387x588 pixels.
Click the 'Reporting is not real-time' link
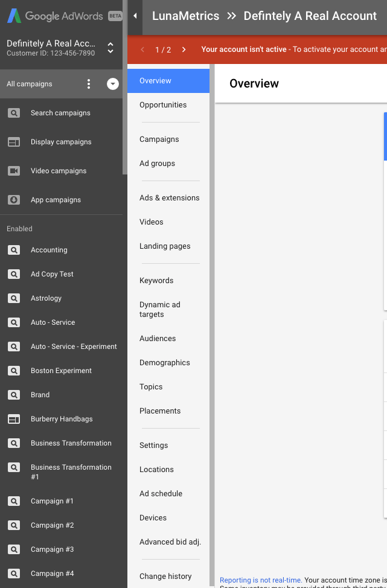tap(261, 580)
